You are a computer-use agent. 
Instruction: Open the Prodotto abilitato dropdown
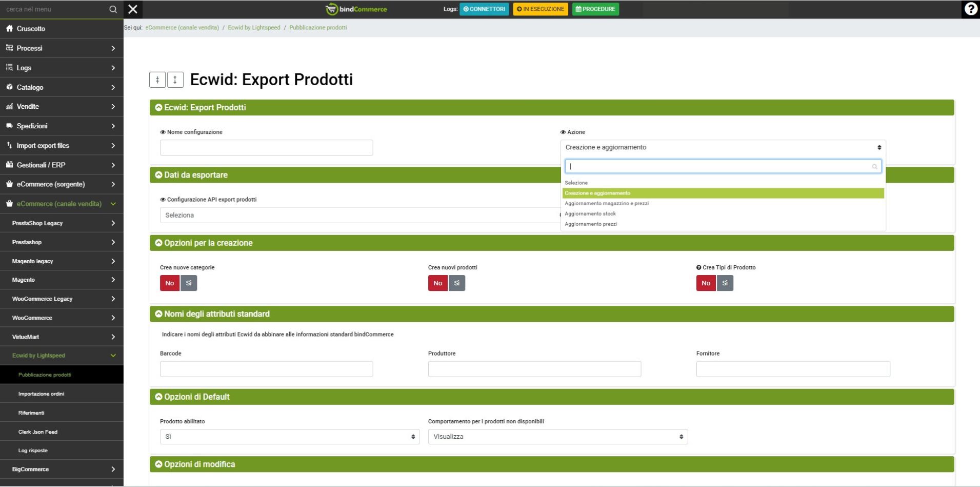(290, 437)
